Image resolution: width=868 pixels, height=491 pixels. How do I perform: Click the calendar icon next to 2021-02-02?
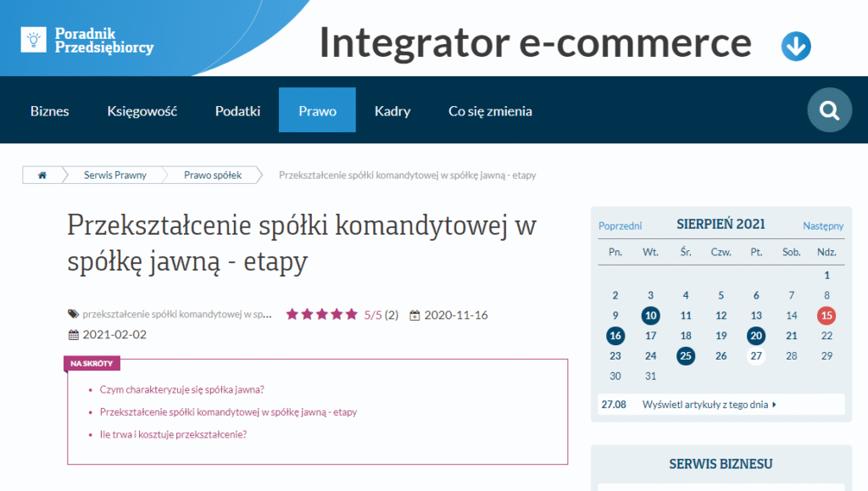tap(73, 335)
